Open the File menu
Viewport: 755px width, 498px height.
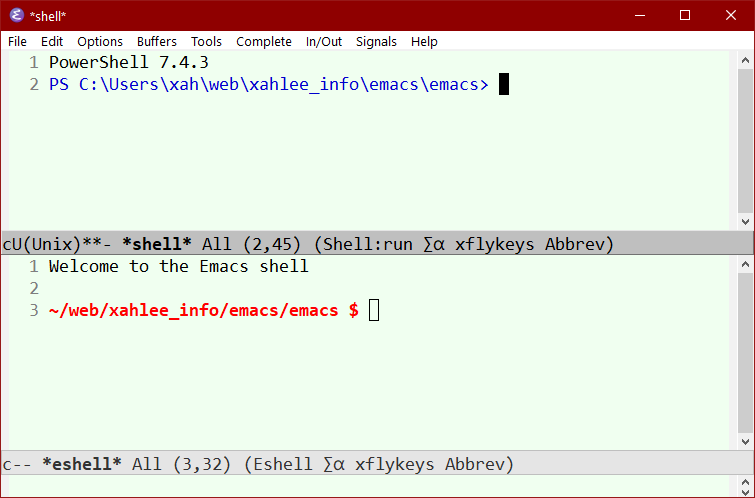pos(17,42)
